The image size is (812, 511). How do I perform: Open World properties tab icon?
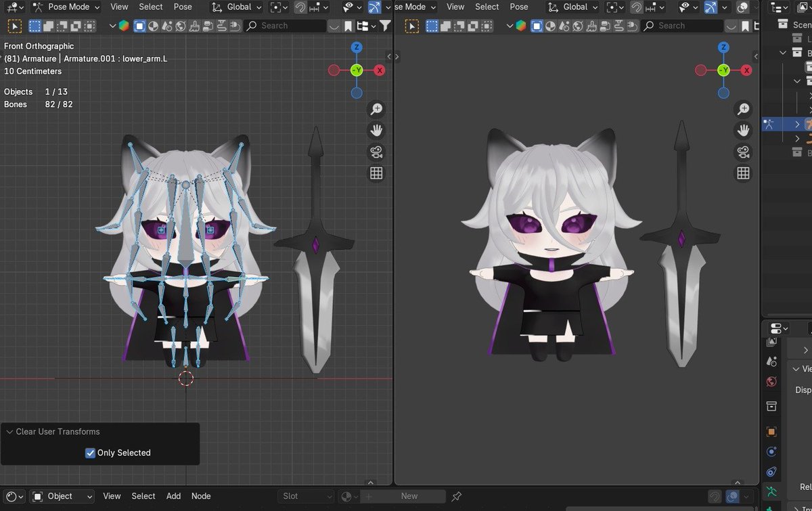pos(771,382)
